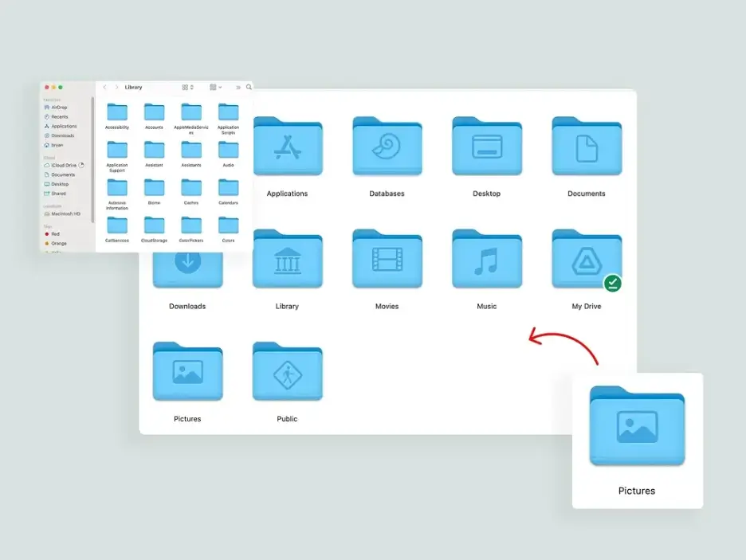Click the iCloud Drive sync progress indicator
The width and height of the screenshot is (746, 560).
[81, 166]
